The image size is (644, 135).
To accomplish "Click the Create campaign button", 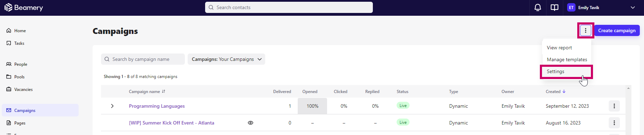I will click(617, 30).
